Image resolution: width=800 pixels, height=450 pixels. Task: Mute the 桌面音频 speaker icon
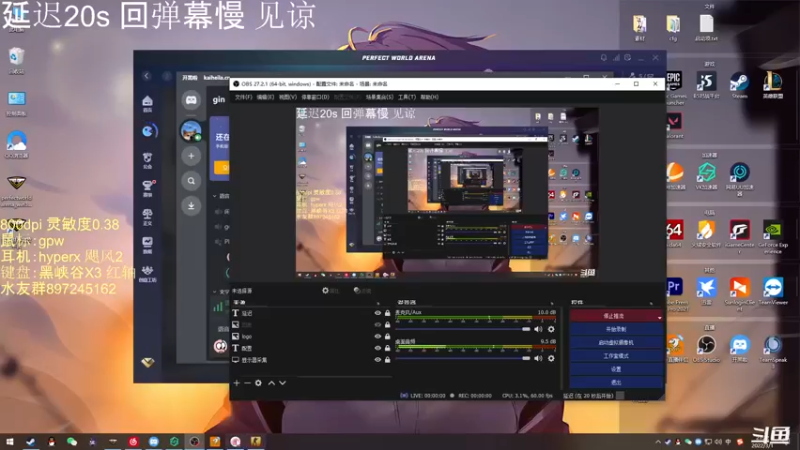point(538,359)
